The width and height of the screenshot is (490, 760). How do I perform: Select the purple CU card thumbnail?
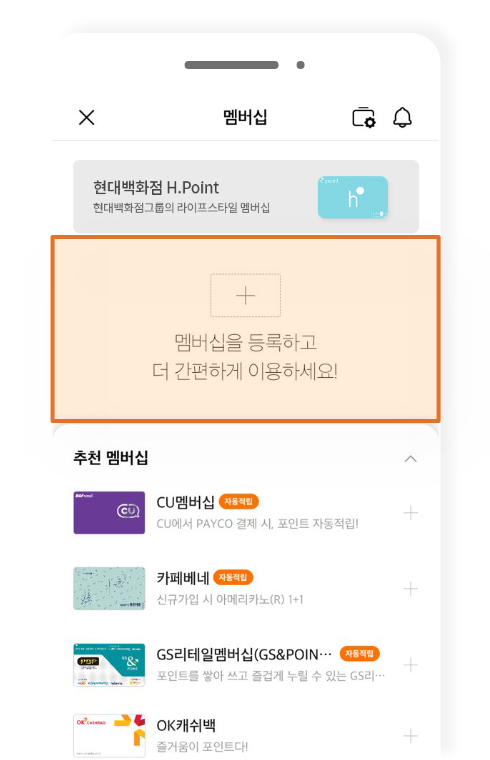pos(109,513)
